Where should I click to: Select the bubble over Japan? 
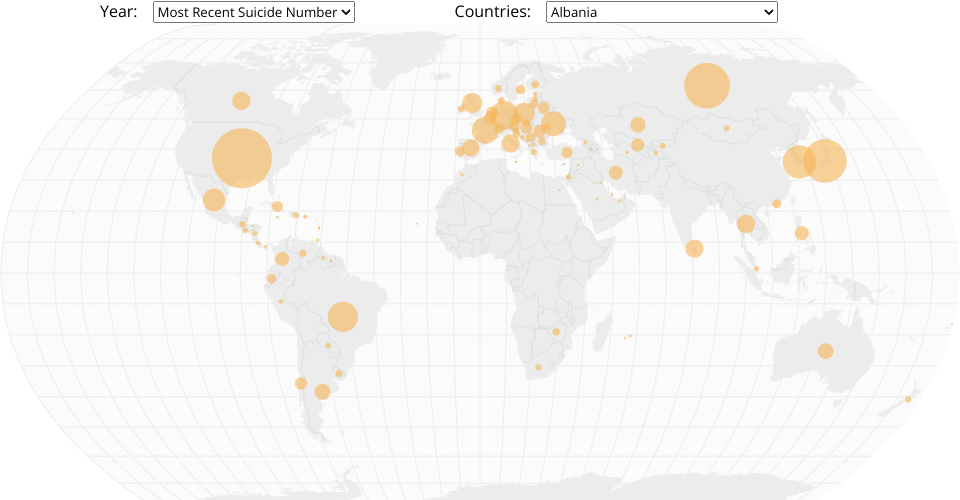click(x=825, y=161)
